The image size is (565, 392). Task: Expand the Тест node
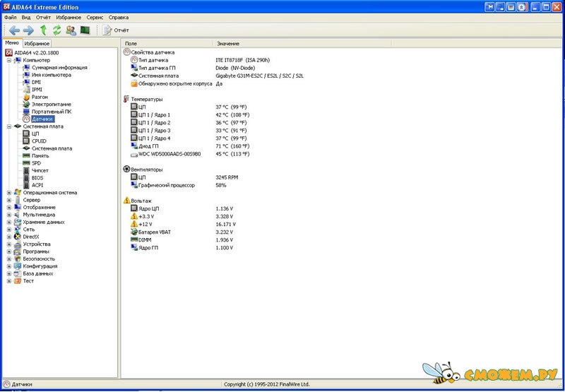[9, 281]
